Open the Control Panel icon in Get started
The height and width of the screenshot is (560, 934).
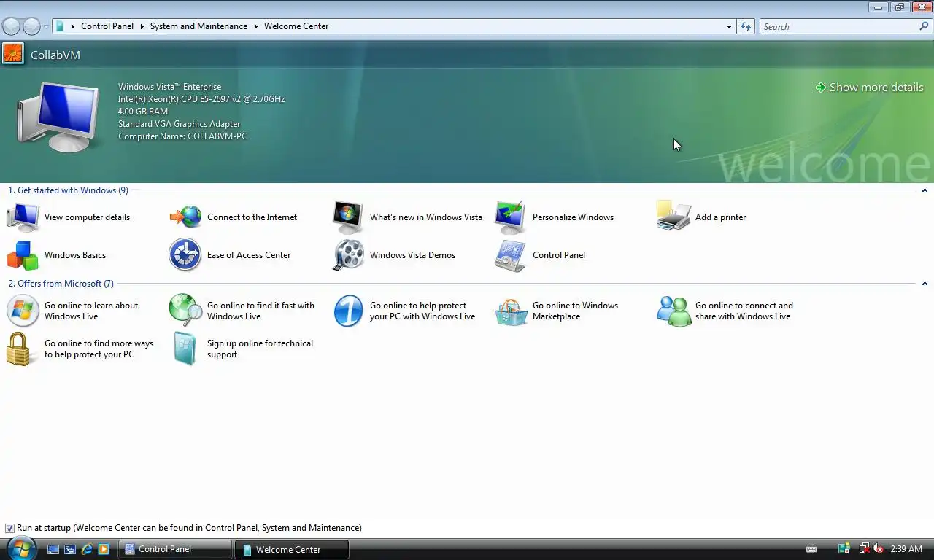510,255
